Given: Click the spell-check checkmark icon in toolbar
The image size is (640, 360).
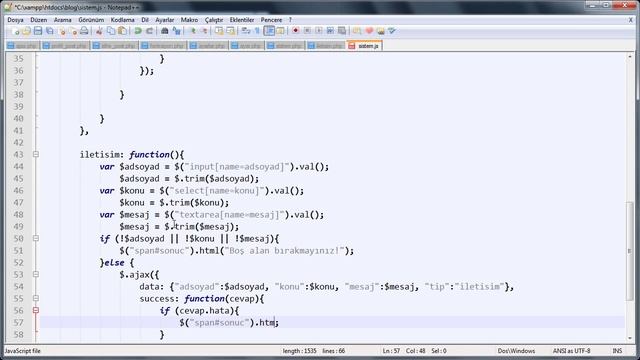Looking at the screenshot, I should tap(392, 31).
